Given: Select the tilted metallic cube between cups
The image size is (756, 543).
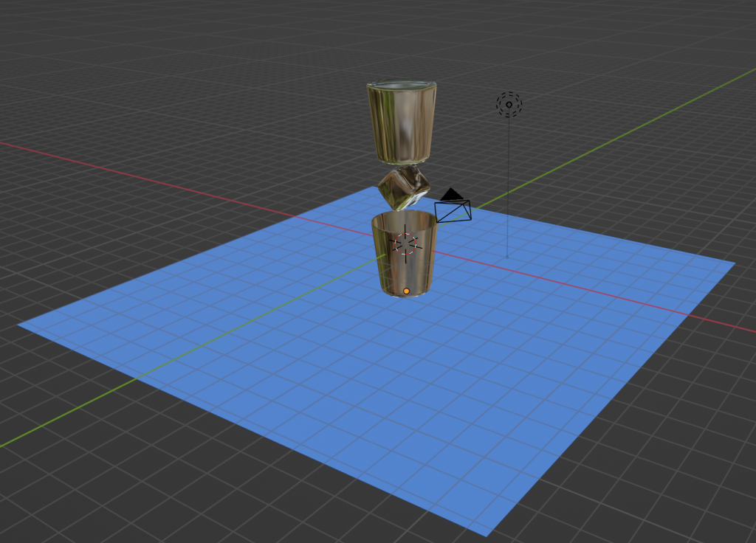Looking at the screenshot, I should (x=403, y=187).
